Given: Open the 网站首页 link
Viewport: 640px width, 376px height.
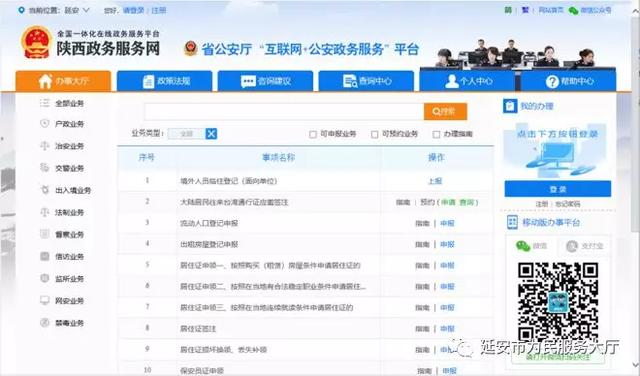Looking at the screenshot, I should (x=551, y=10).
